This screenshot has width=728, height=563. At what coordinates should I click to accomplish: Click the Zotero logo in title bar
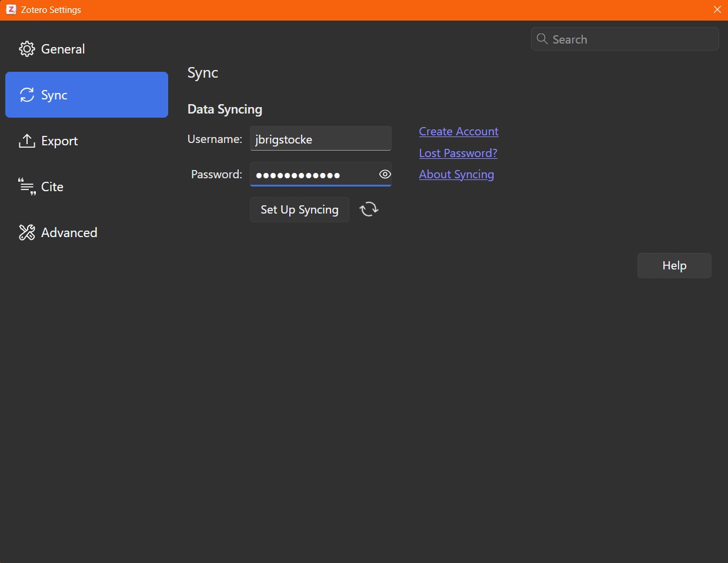(11, 9)
